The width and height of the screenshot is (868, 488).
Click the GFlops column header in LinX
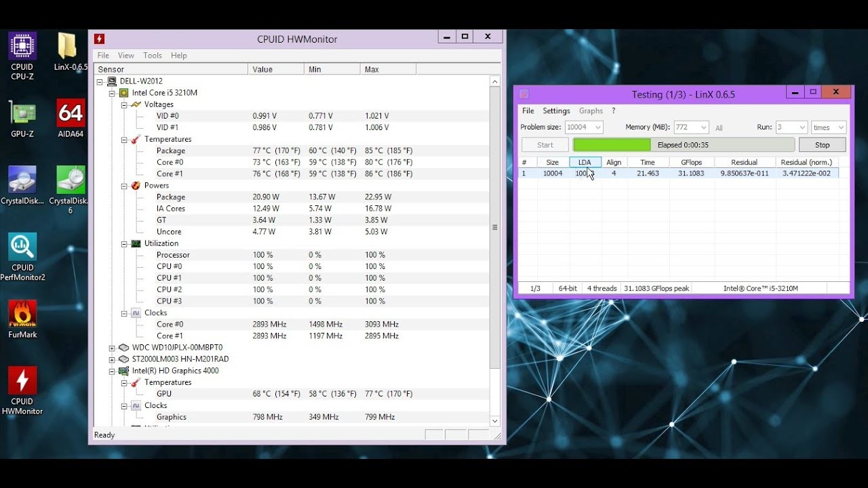(x=692, y=163)
